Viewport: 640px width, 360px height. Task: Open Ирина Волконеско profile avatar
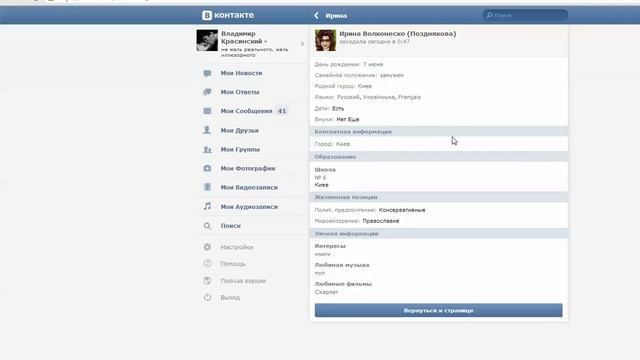[325, 40]
